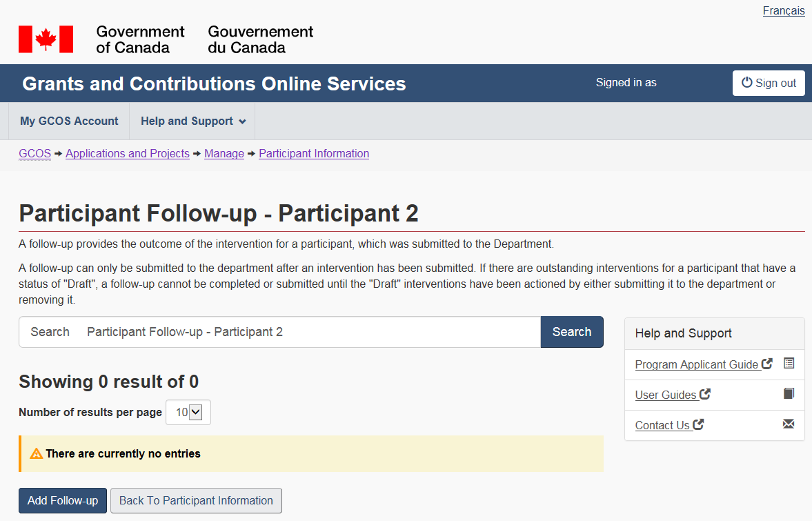Focus the participant follow-up search field

click(x=310, y=332)
